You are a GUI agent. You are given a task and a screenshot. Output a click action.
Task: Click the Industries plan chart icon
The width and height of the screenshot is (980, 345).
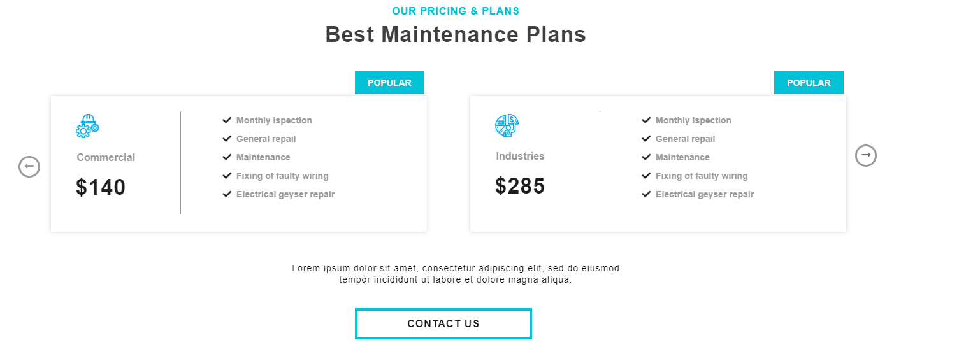(x=507, y=125)
